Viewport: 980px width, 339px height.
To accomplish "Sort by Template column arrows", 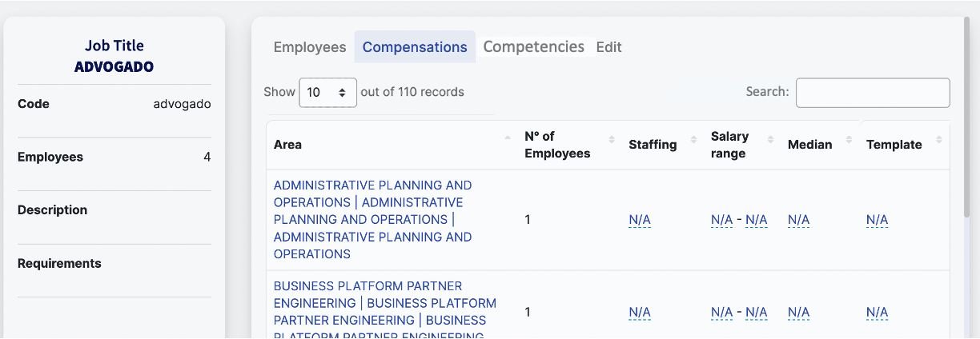I will tap(938, 139).
